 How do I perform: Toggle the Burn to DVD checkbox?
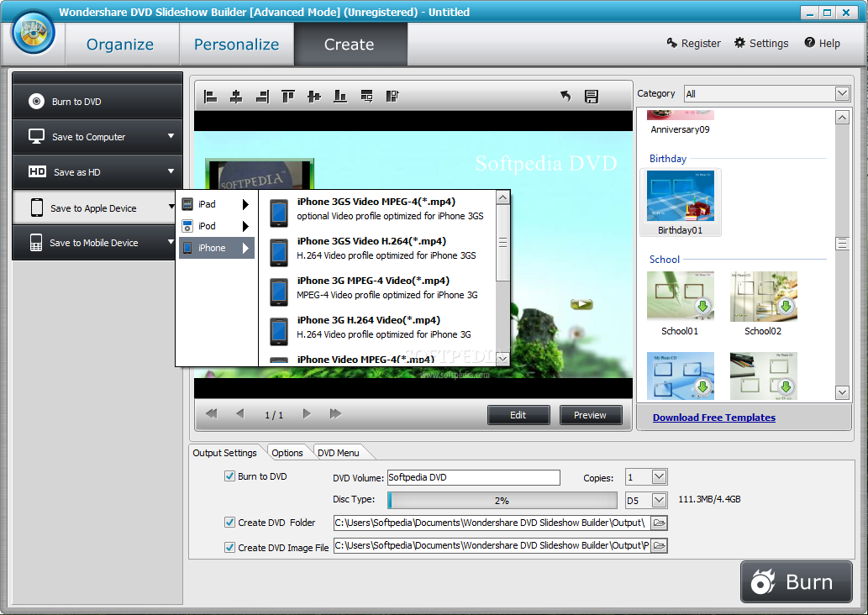click(229, 476)
